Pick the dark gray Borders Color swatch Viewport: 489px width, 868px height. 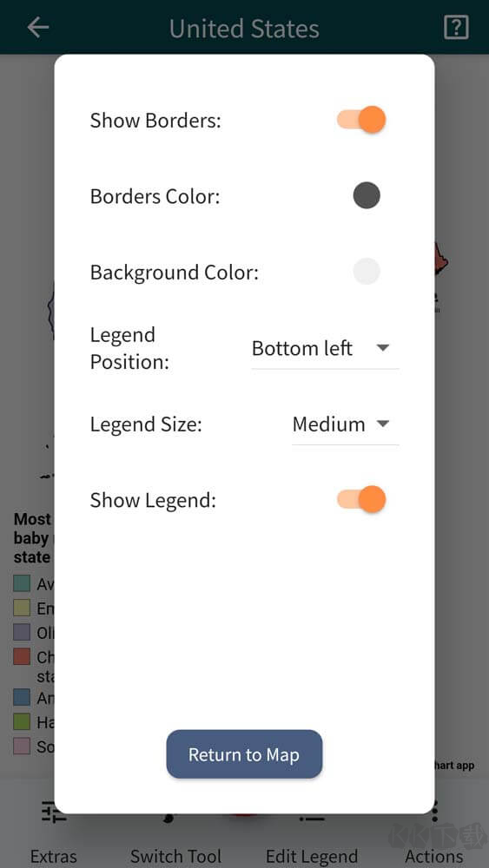click(367, 195)
